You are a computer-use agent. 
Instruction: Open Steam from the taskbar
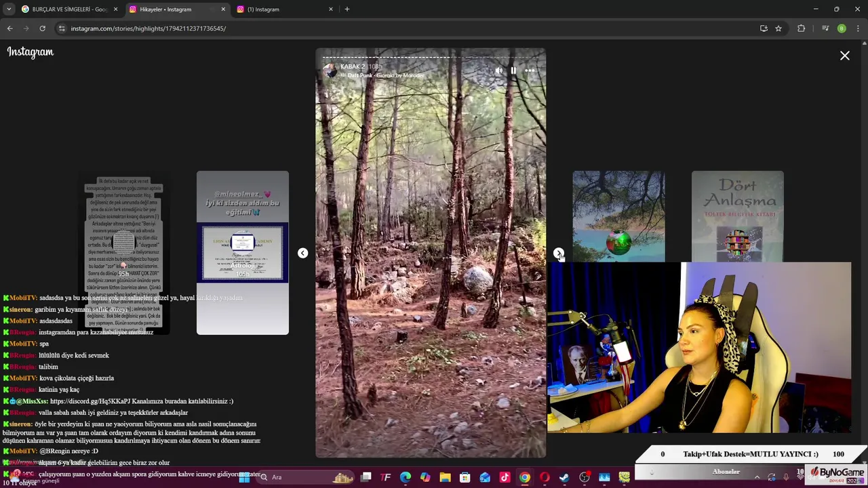point(564,477)
